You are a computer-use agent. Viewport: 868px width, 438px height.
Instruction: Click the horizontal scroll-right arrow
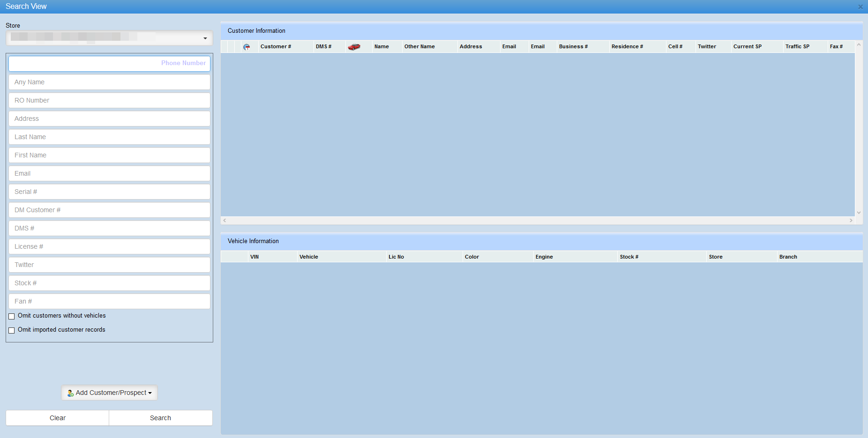(851, 220)
